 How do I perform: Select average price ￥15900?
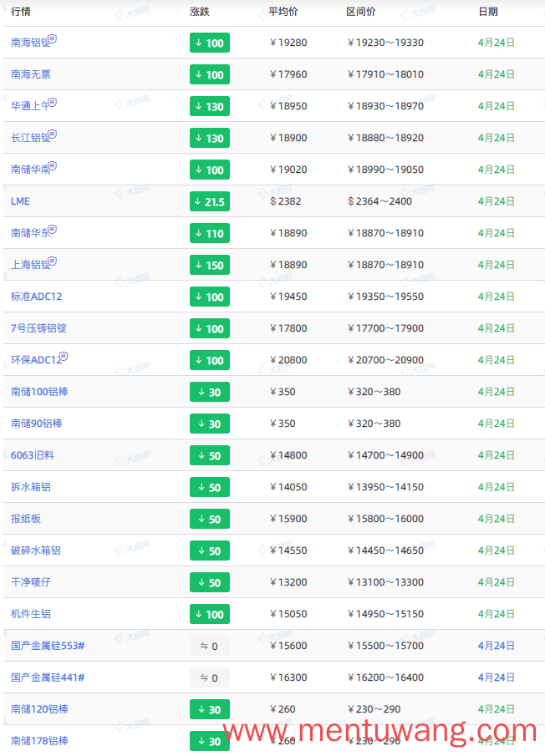click(288, 519)
